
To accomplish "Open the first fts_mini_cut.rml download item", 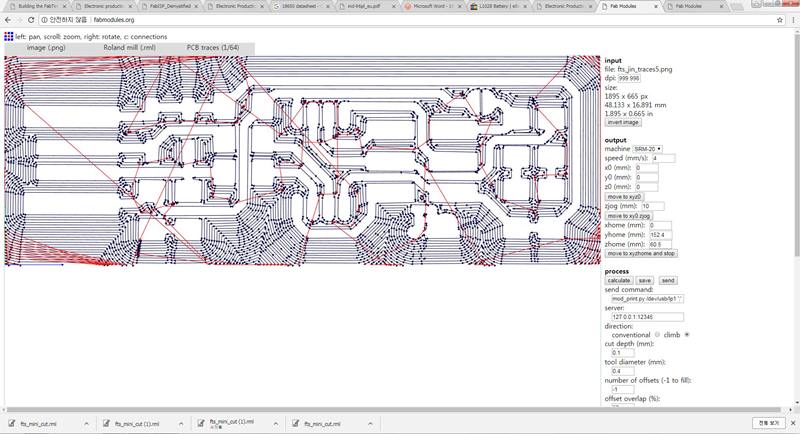I will click(x=39, y=423).
